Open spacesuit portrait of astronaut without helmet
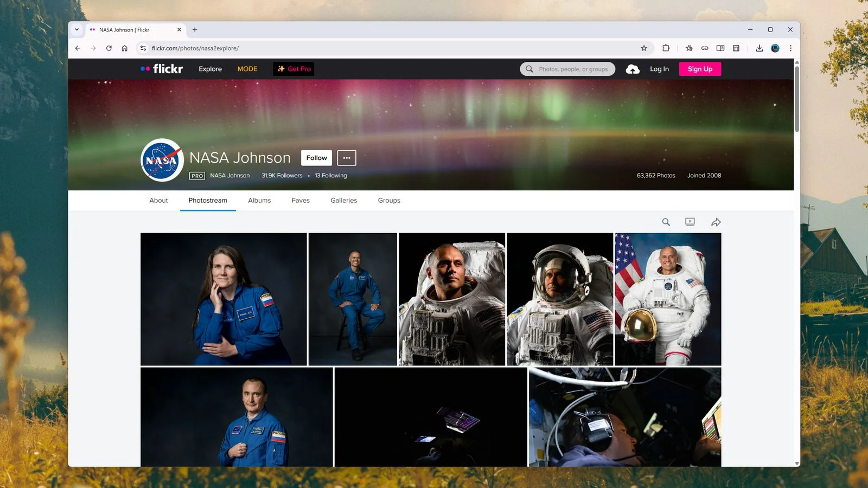The image size is (868, 488). coord(452,299)
